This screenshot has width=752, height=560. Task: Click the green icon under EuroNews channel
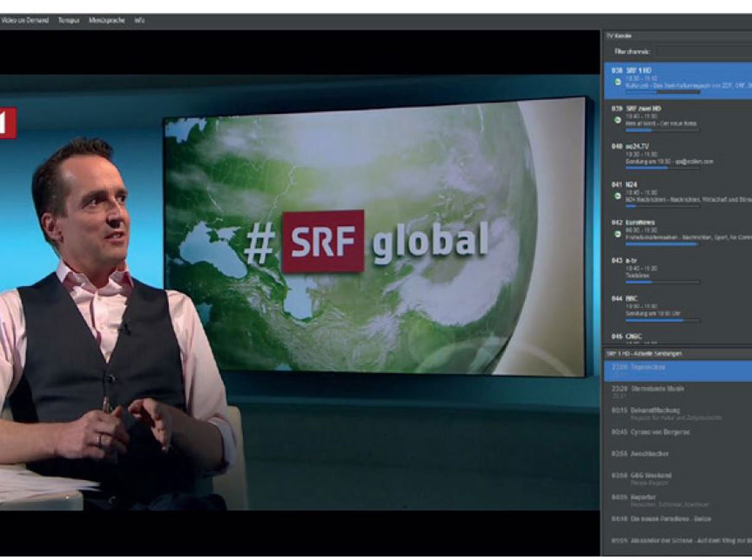618,234
